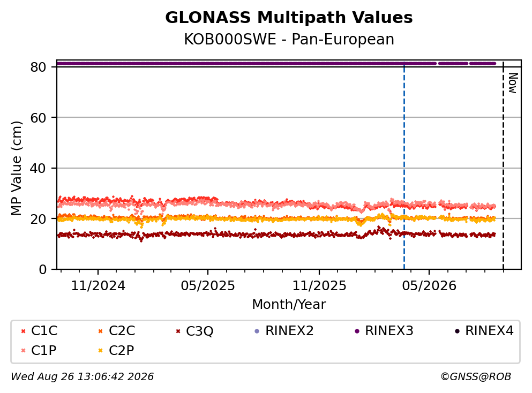Image resolution: width=532 pixels, height=393 pixels.
Task: Select the RINEX3 legend label
Action: (x=389, y=331)
